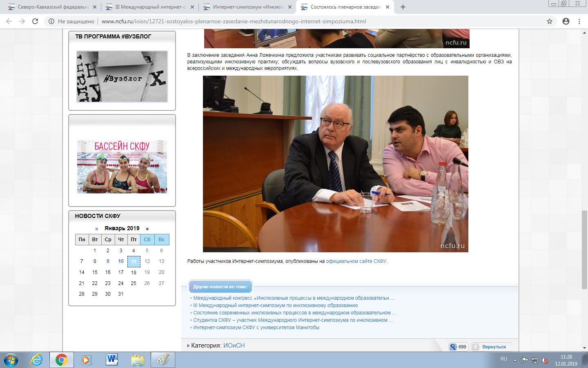Select January 10 in news calendar
The height and width of the screenshot is (368, 588).
(121, 261)
